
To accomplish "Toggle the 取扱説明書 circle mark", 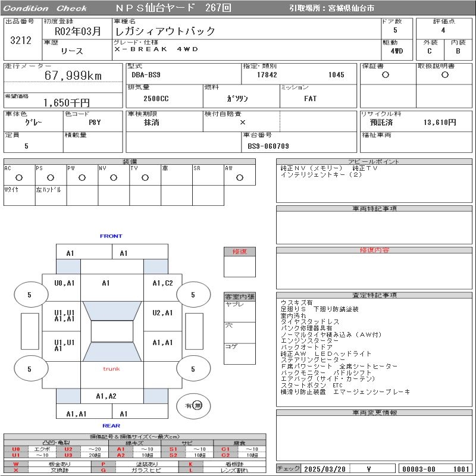I will [x=444, y=75].
